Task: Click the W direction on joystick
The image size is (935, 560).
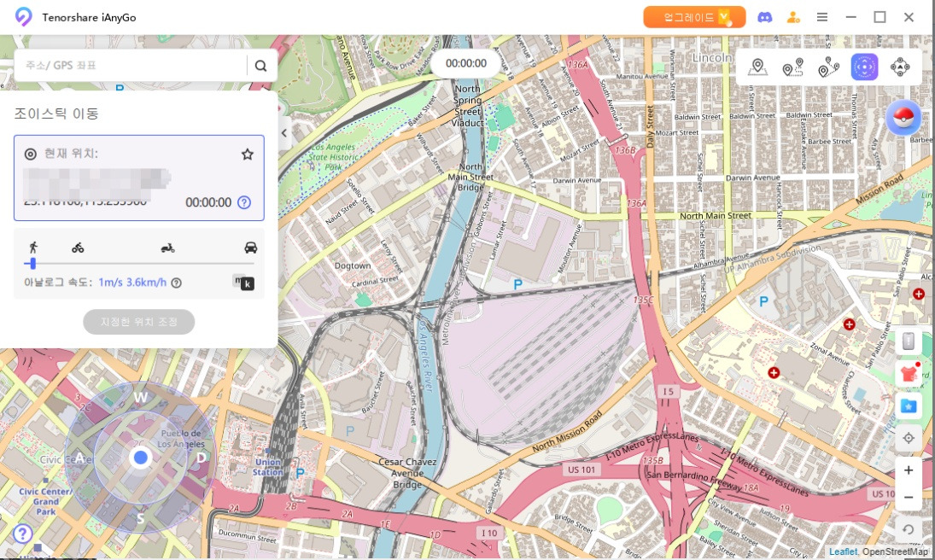Action: click(141, 397)
